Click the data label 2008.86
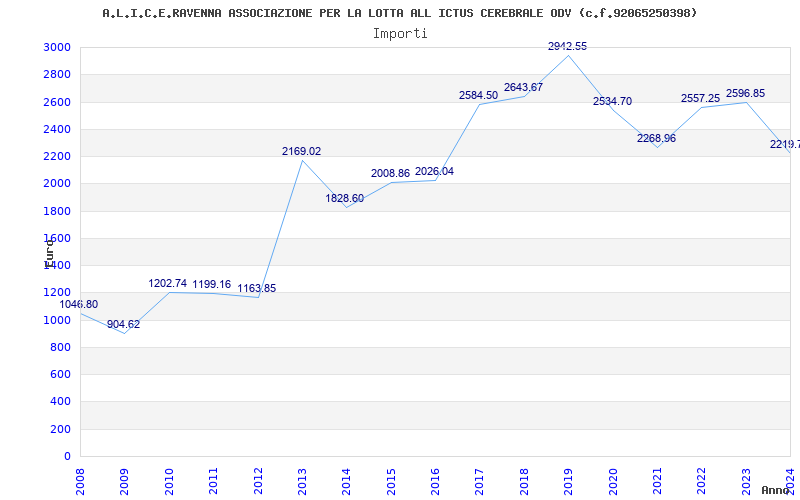 point(390,173)
